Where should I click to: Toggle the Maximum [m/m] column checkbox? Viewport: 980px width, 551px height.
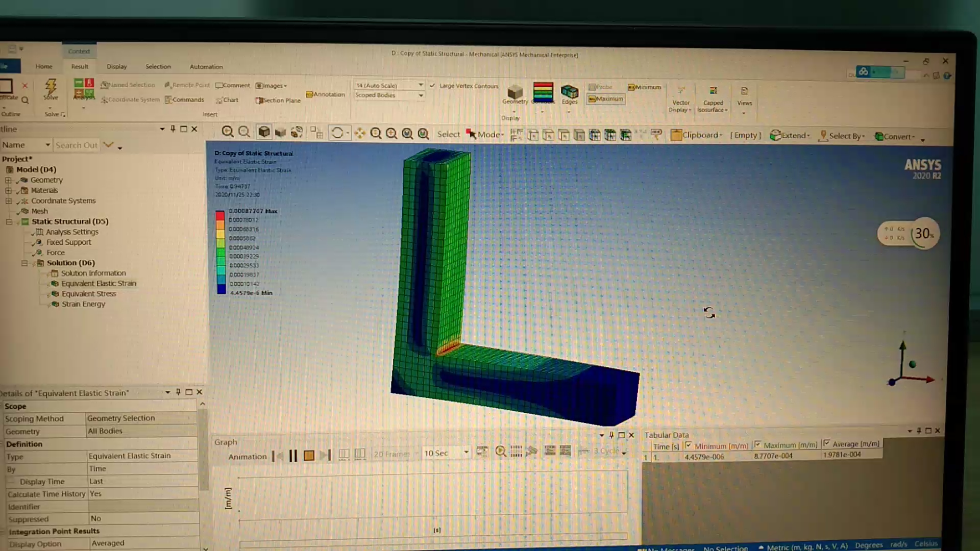click(x=757, y=444)
